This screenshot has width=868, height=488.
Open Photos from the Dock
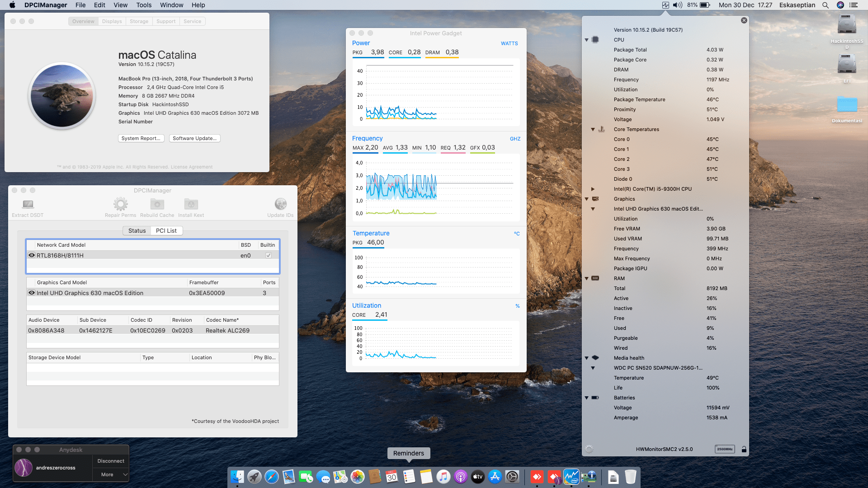(358, 477)
